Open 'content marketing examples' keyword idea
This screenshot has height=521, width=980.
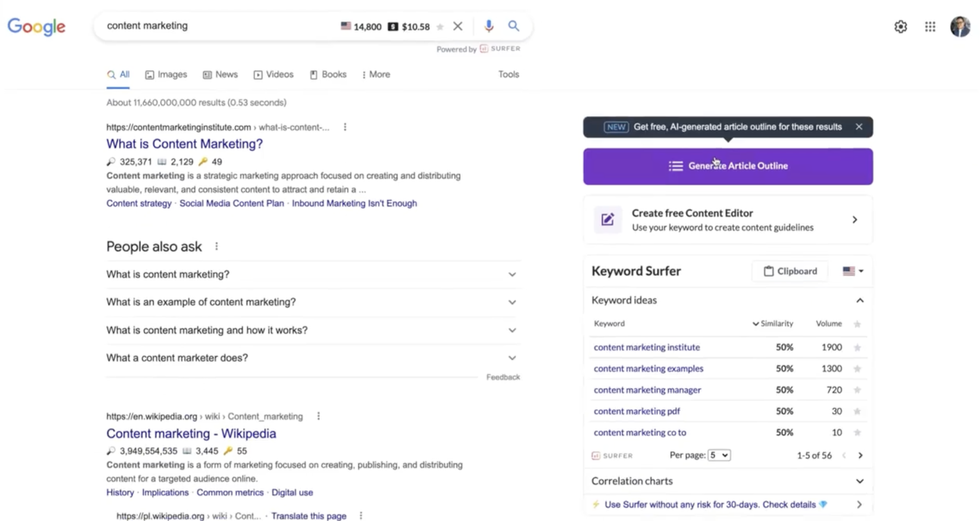(648, 369)
